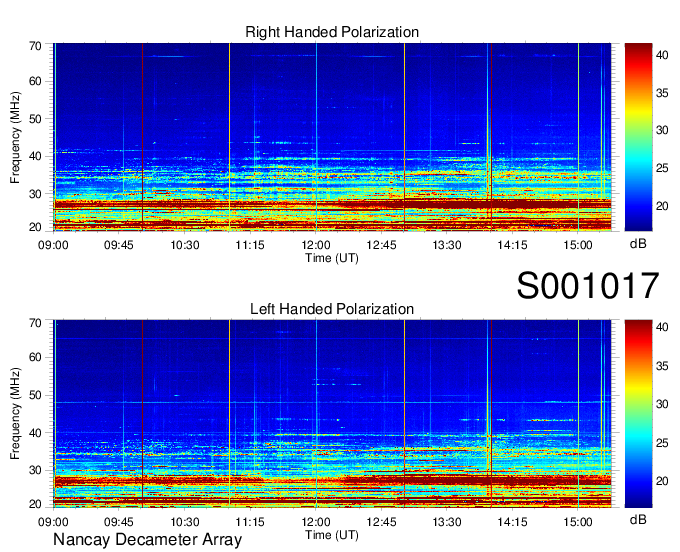Screen dimensions: 680x552
Task: Click the "dB" label under the upper colorbar
Action: [638, 244]
